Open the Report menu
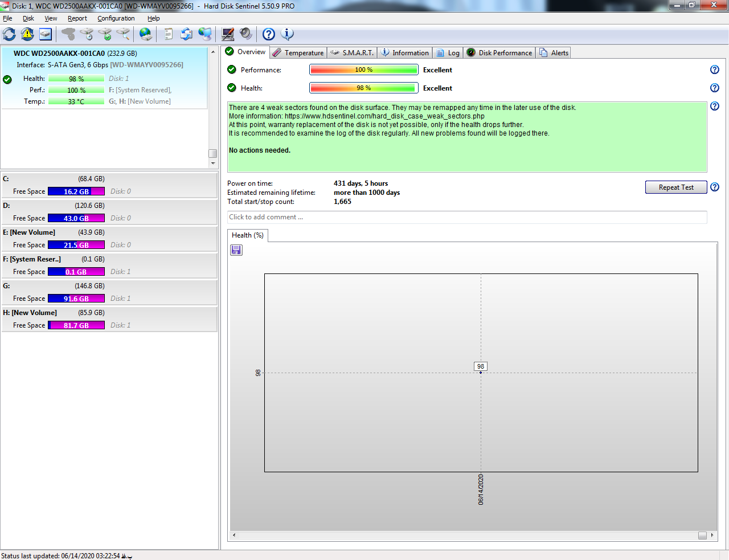The image size is (729, 560). pyautogui.click(x=77, y=18)
